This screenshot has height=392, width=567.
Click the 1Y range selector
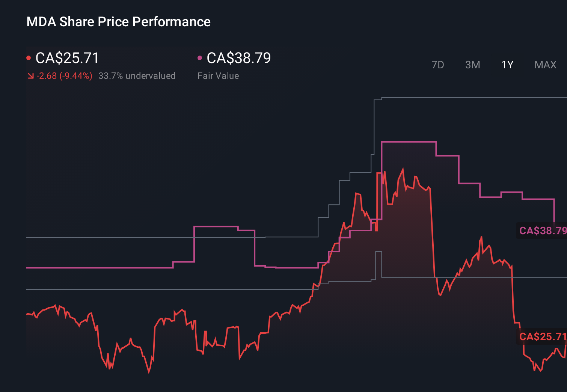[507, 65]
